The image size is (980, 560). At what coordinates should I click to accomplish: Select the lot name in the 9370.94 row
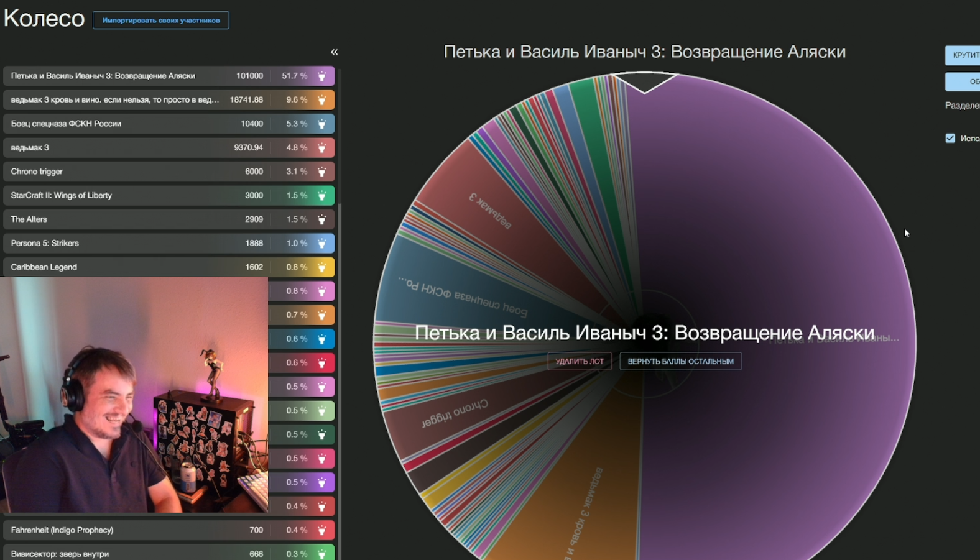coord(30,147)
